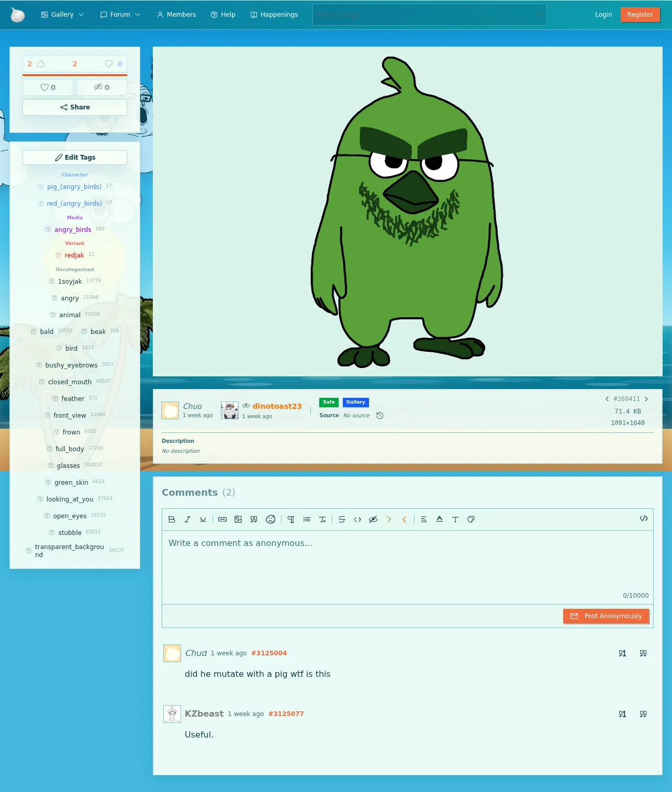Open the transparent_background tag
Viewport: 672px width, 792px height.
70,551
